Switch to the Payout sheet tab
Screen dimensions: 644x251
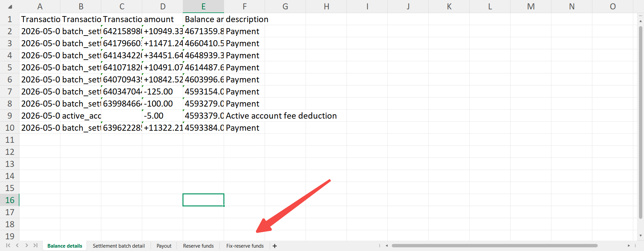(x=164, y=246)
